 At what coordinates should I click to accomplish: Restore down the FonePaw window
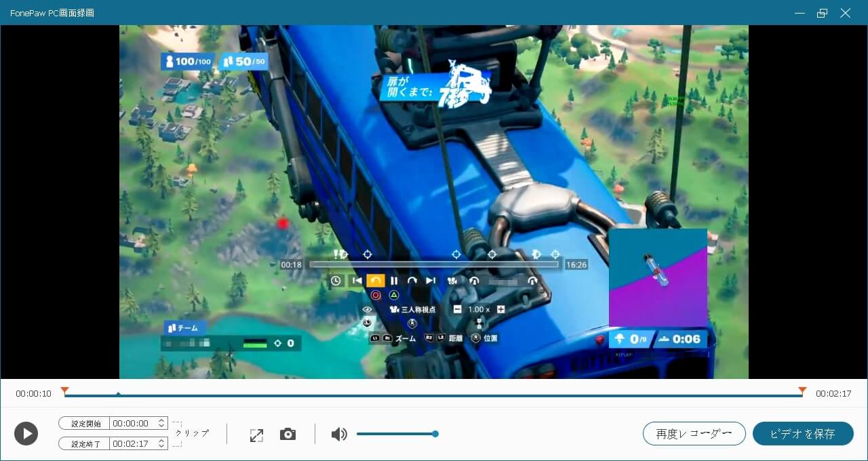822,13
